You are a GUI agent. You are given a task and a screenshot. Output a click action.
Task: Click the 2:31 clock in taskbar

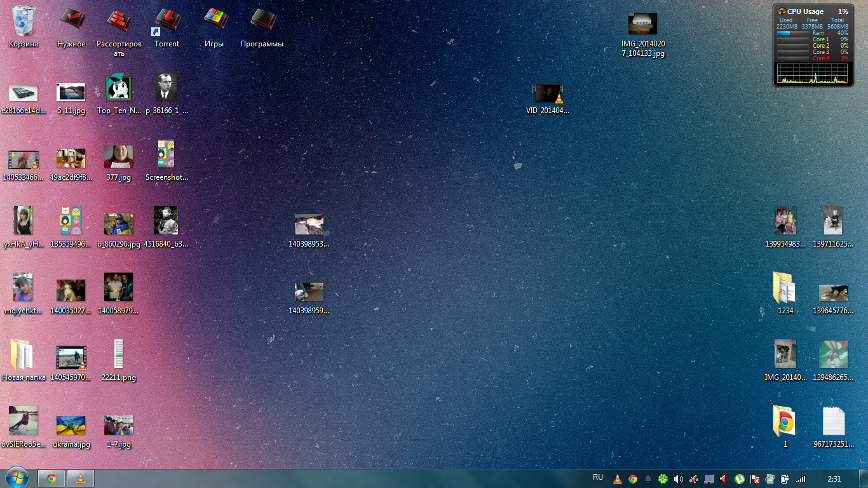point(834,478)
